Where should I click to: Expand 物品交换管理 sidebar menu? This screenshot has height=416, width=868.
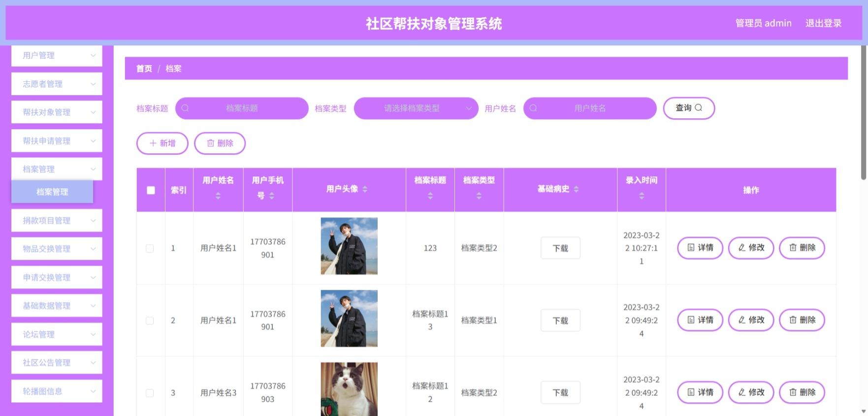tap(57, 248)
